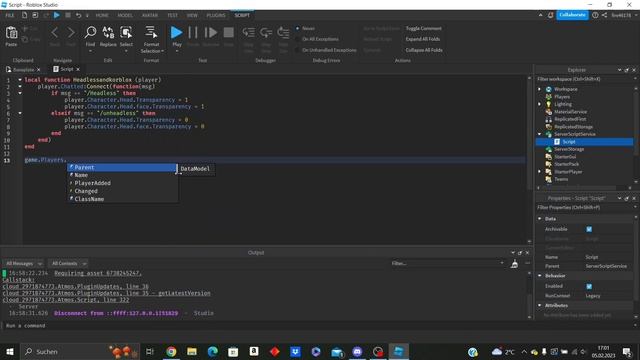Click the New file icon in quick access bar
Screen dimensions: 640x360
(24, 15)
